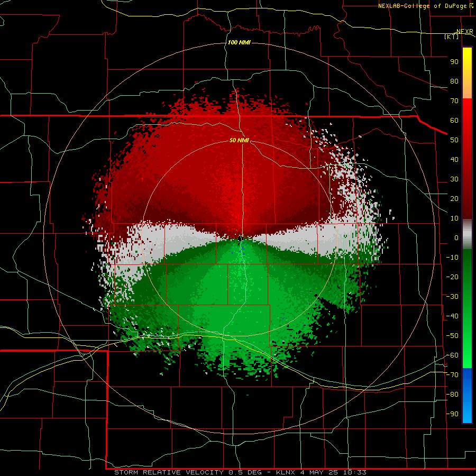Click the positive 40 scale value
This screenshot has width=476, height=476.
(x=454, y=160)
